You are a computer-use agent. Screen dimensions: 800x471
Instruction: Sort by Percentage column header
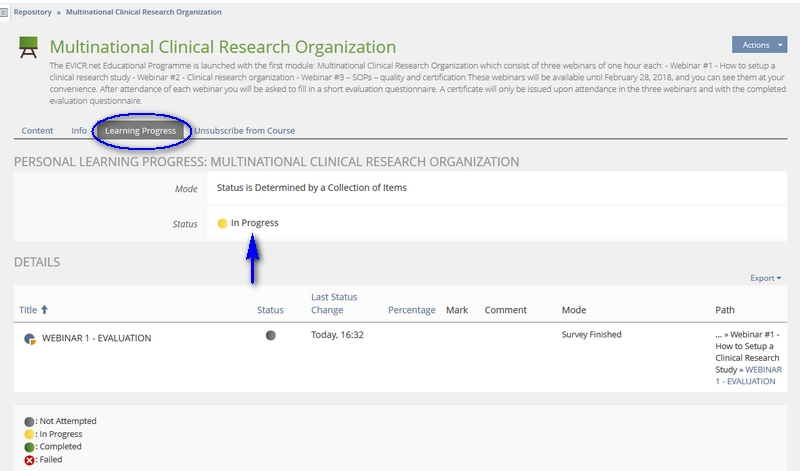pyautogui.click(x=412, y=310)
